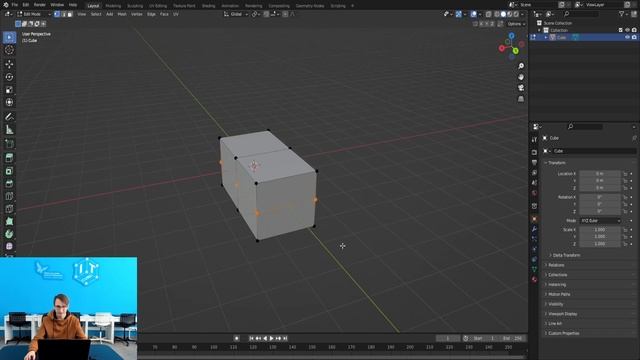Select the Transform tool
Image resolution: width=640 pixels, height=360 pixels.
(x=9, y=102)
